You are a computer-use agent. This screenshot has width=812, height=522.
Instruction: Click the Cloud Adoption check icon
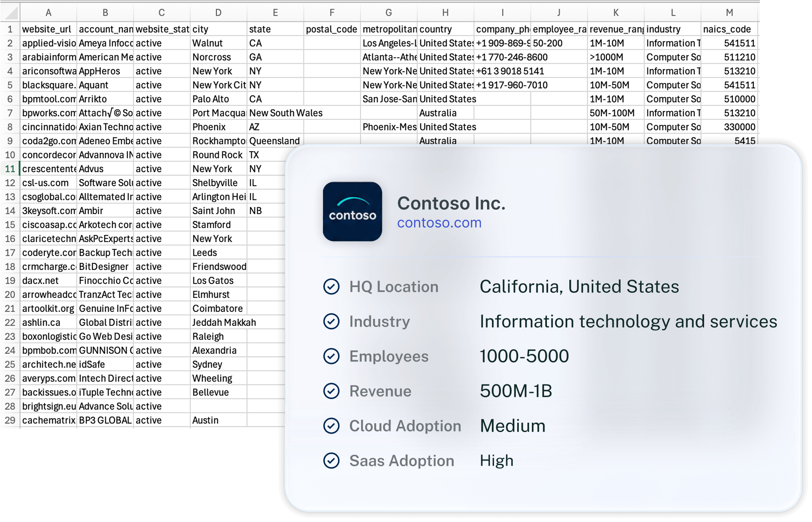pos(331,426)
